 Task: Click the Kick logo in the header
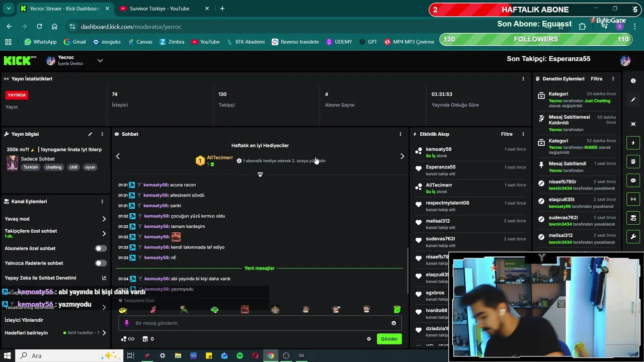click(20, 61)
